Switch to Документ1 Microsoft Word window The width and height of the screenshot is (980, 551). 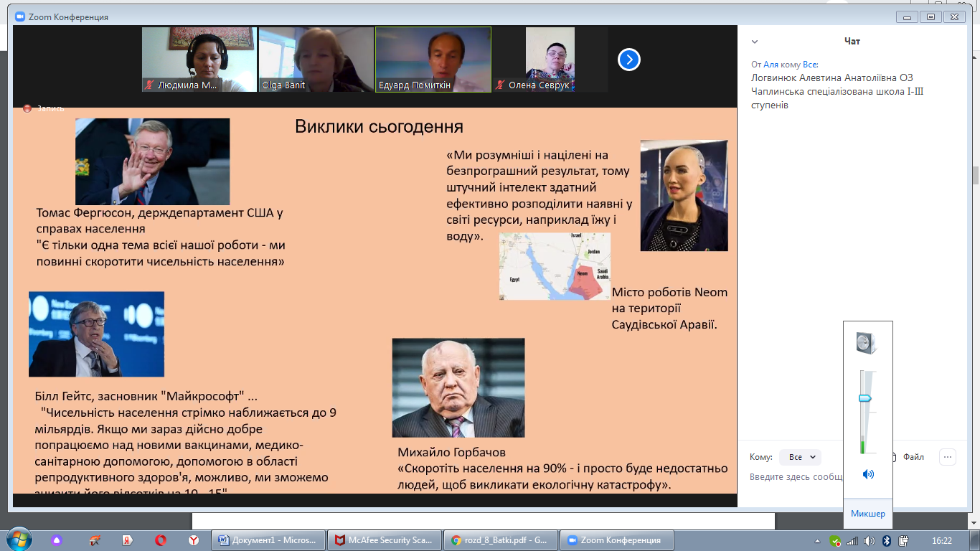(268, 540)
